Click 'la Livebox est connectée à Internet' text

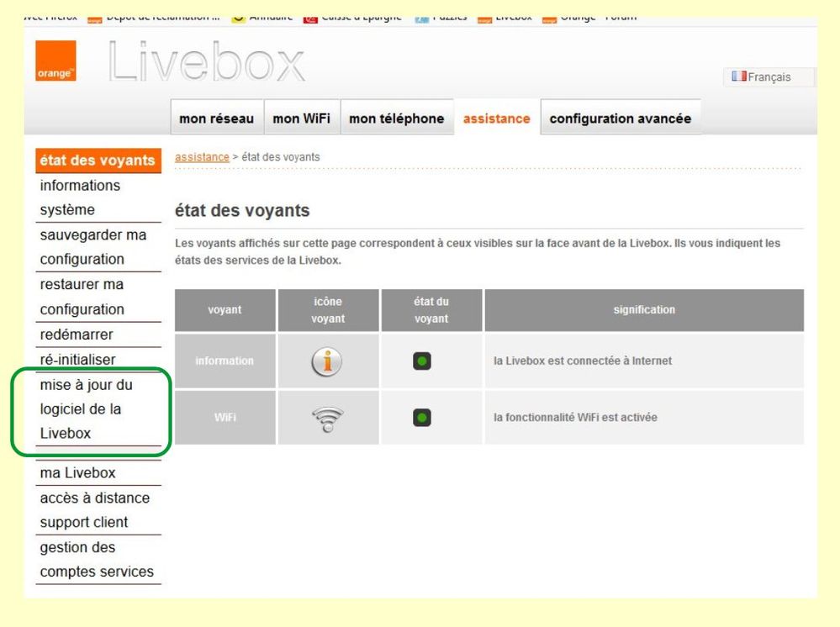tap(583, 361)
